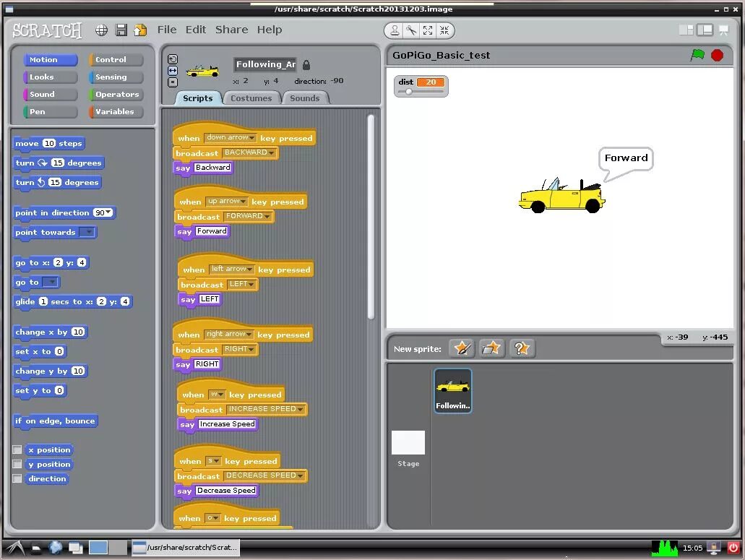Select the scissors delete tool
The height and width of the screenshot is (560, 745).
point(411,30)
